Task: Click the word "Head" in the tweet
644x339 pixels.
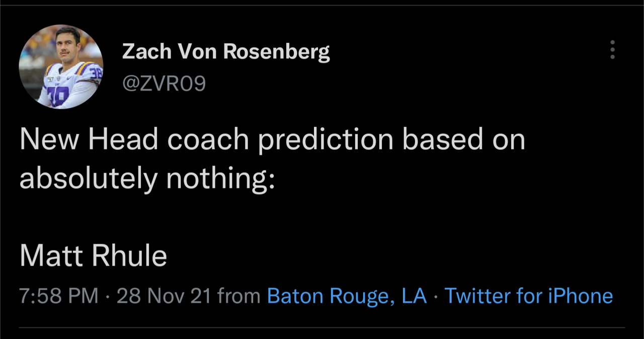Action: [x=123, y=139]
